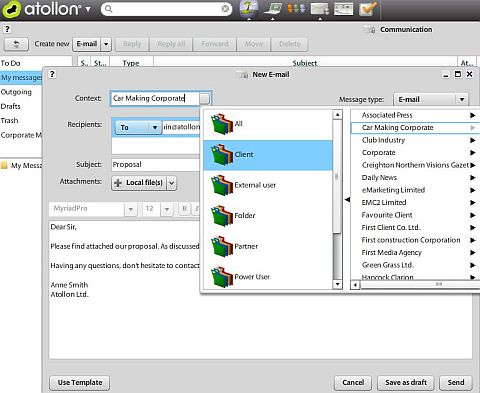This screenshot has height=393, width=480.
Task: Toggle bold formatting button
Action: tap(184, 209)
